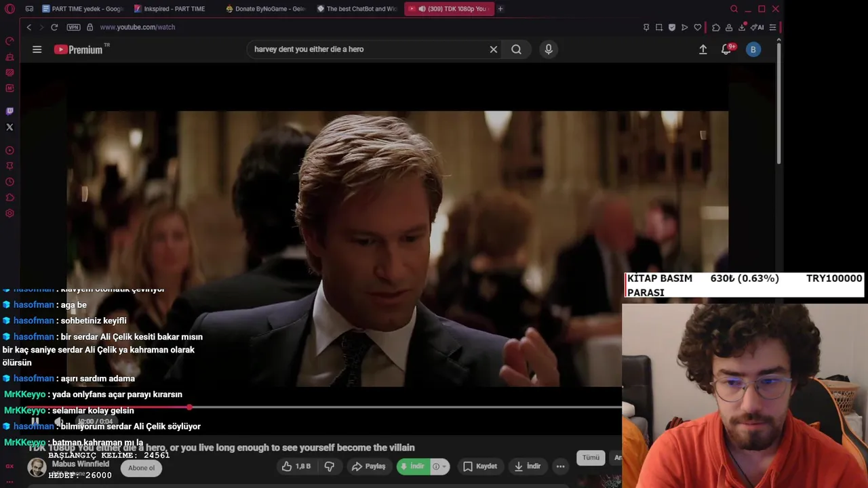Viewport: 868px width, 488px height.
Task: Open browser extensions cube icon
Action: click(716, 27)
